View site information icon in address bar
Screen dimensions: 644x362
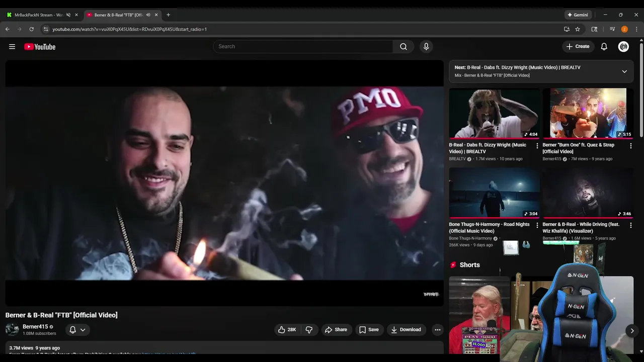pyautogui.click(x=46, y=29)
